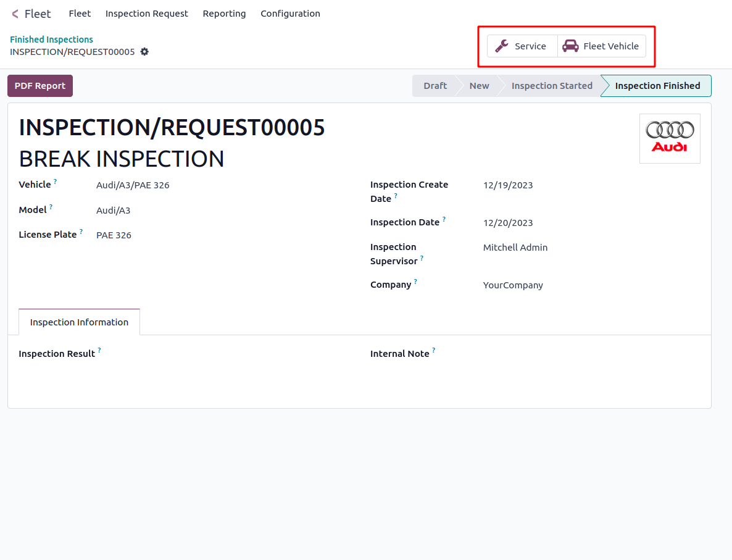
Task: Show help tooltip for Internal Note
Action: [434, 350]
